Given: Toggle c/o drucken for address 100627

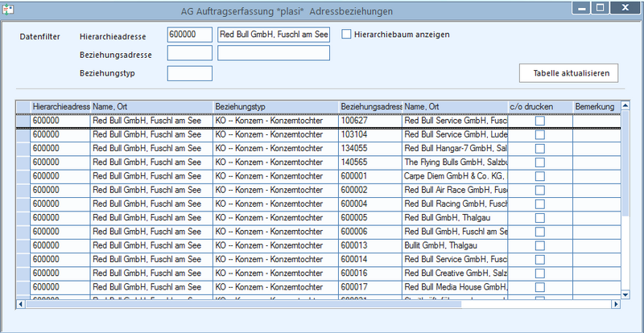Looking at the screenshot, I should pyautogui.click(x=539, y=121).
